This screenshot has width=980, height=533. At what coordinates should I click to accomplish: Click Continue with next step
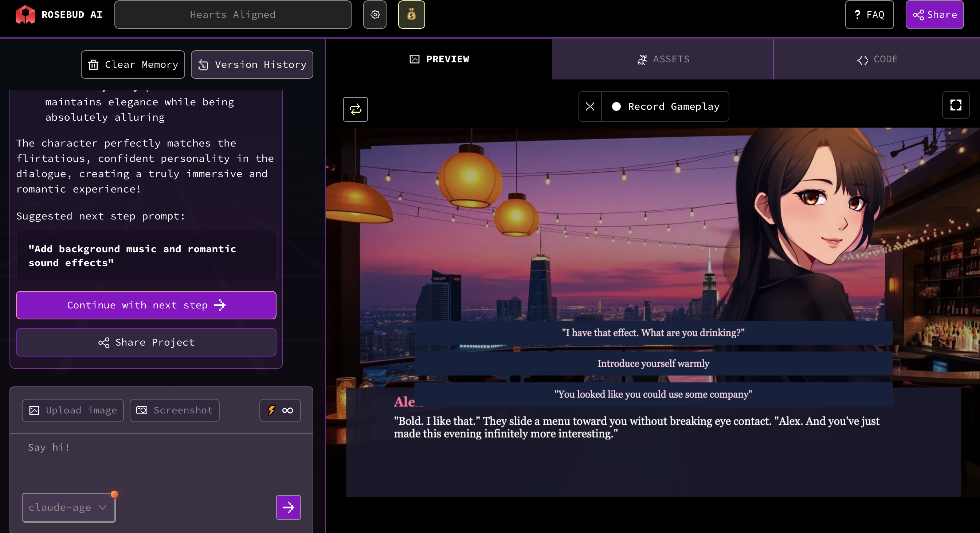[x=146, y=305]
